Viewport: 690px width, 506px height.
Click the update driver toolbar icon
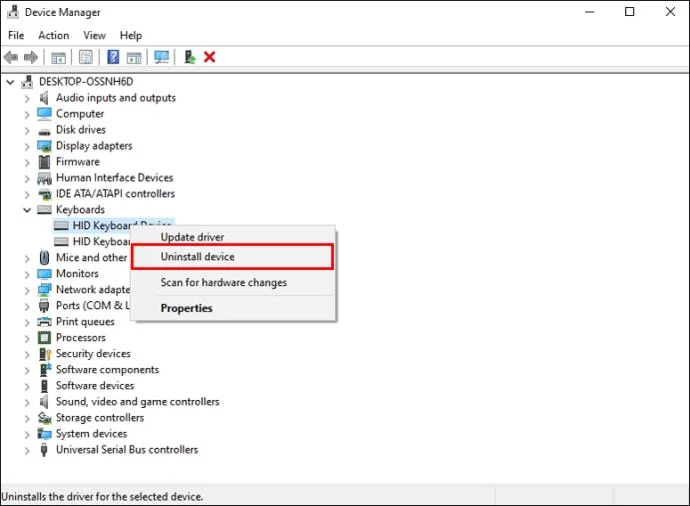pos(190,57)
